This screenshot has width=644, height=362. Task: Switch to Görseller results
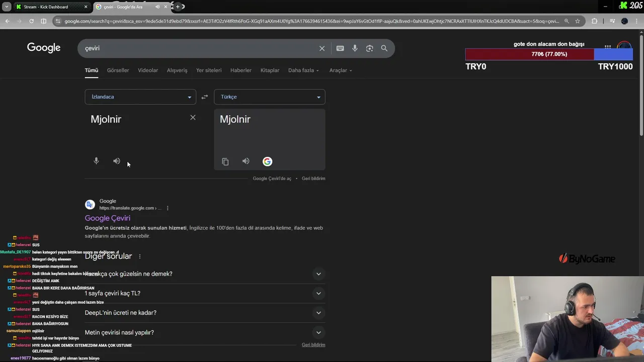(118, 70)
